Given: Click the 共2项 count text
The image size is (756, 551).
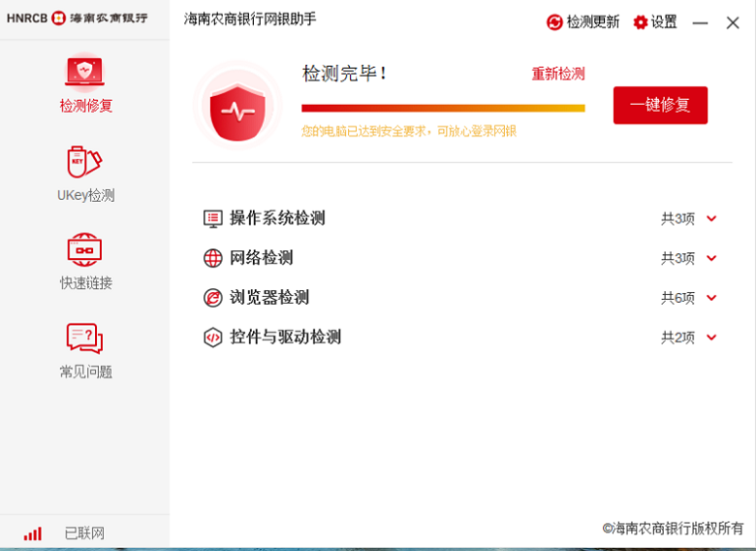Looking at the screenshot, I should pos(677,338).
